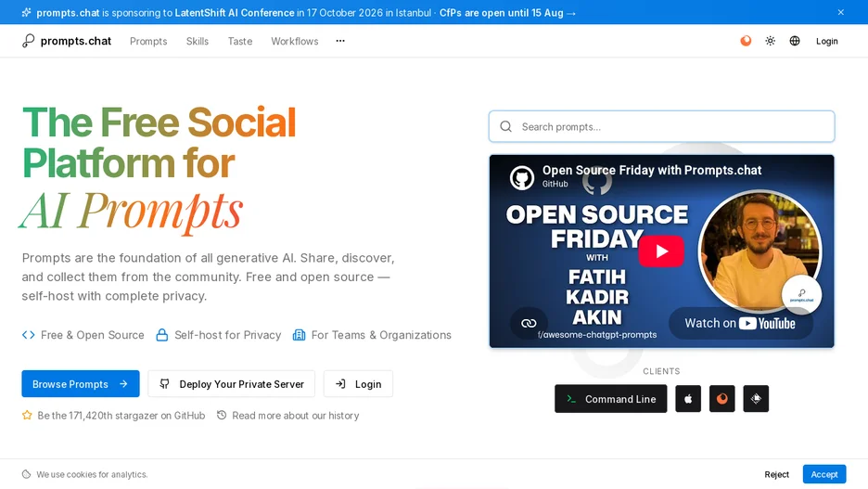
Task: Click the Teams & Organizations building icon
Action: pyautogui.click(x=299, y=335)
